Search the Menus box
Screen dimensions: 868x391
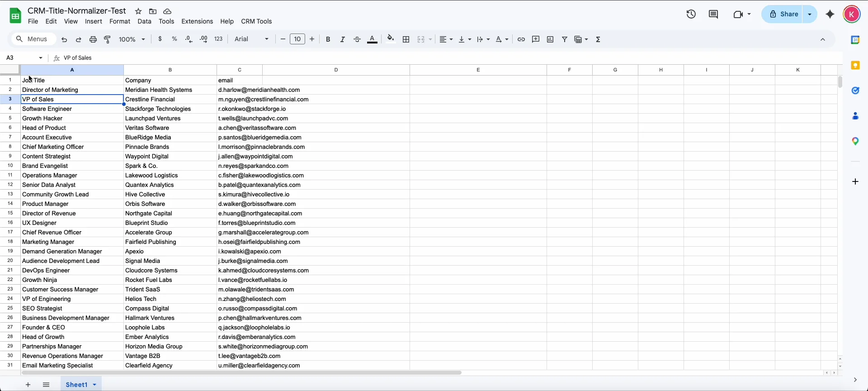[33, 39]
